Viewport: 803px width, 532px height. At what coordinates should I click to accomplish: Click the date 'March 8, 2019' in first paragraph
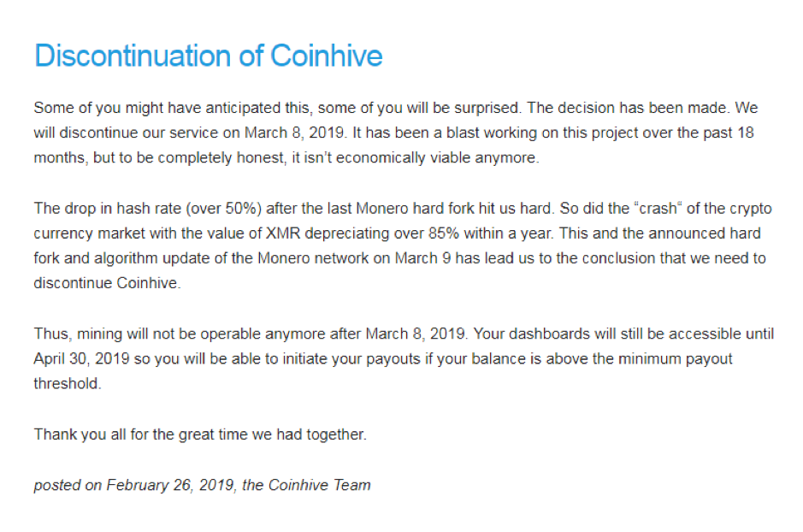(x=295, y=133)
